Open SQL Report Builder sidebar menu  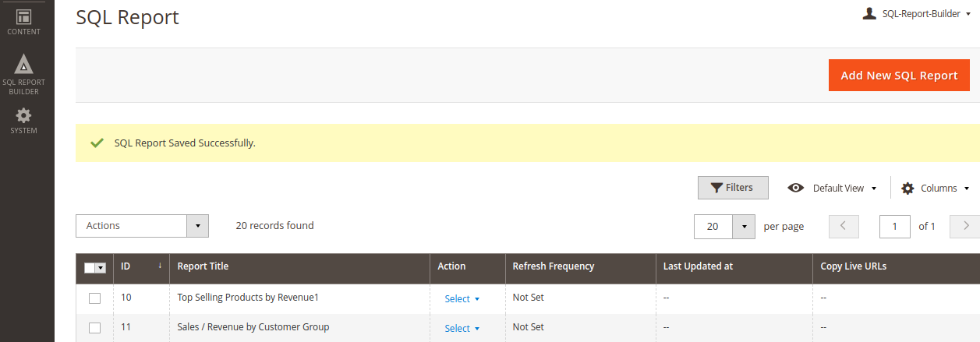click(x=23, y=76)
